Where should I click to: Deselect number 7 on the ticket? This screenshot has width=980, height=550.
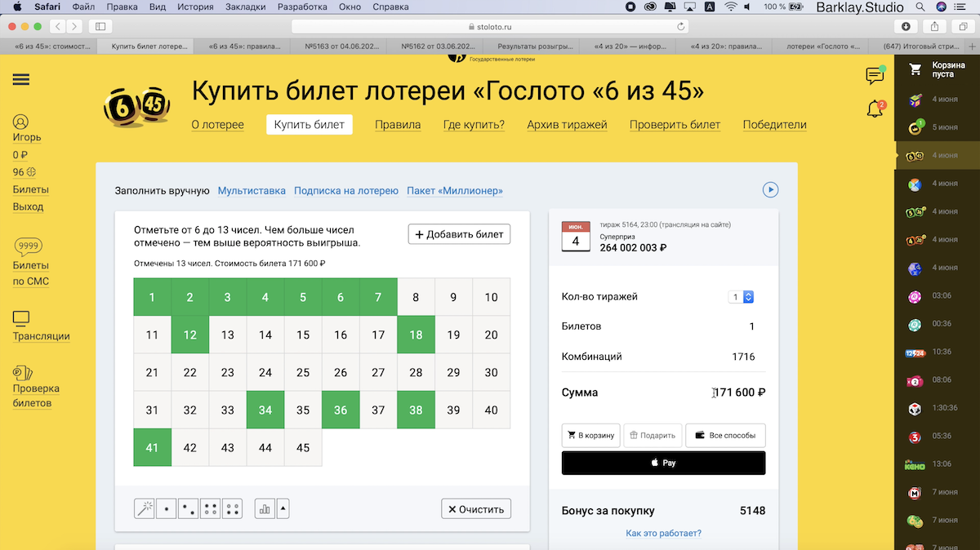coord(378,297)
